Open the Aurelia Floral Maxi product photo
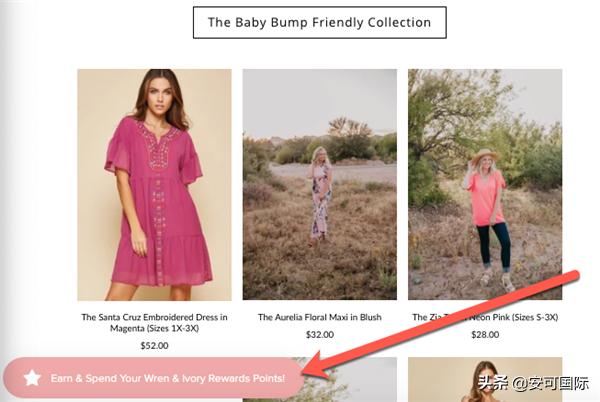 pyautogui.click(x=319, y=184)
